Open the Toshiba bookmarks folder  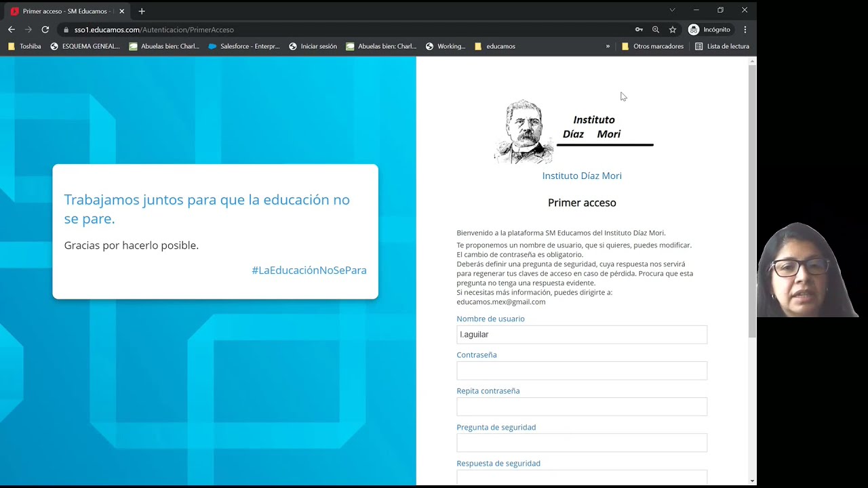[24, 46]
